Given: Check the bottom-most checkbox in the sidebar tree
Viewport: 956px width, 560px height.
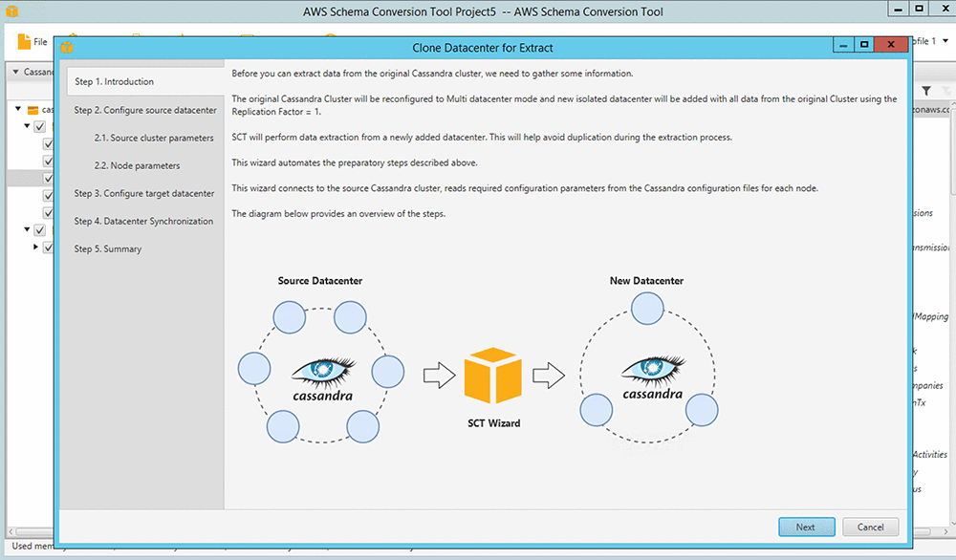Looking at the screenshot, I should [x=48, y=247].
